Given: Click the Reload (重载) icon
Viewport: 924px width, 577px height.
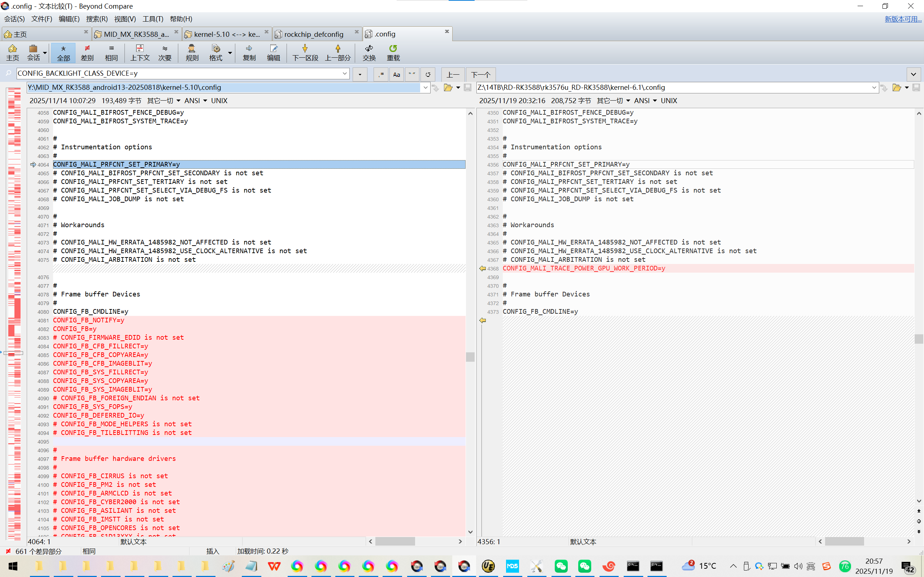Looking at the screenshot, I should pos(393,49).
